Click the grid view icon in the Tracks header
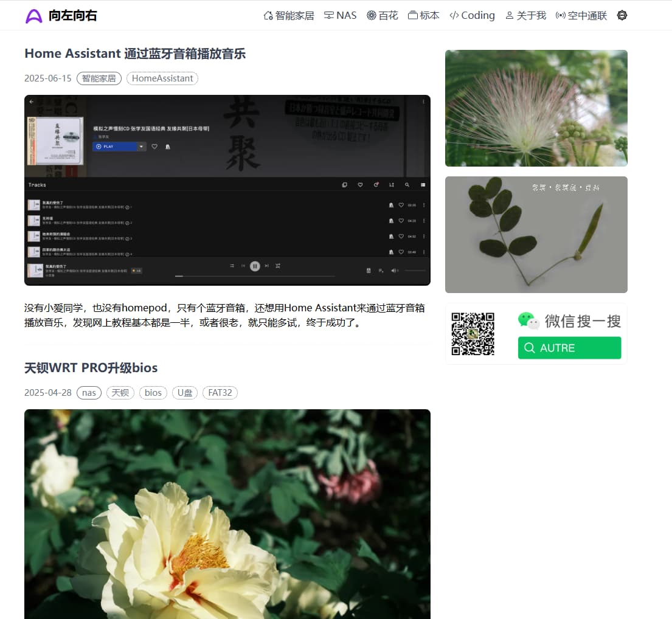This screenshot has width=672, height=619. [423, 184]
